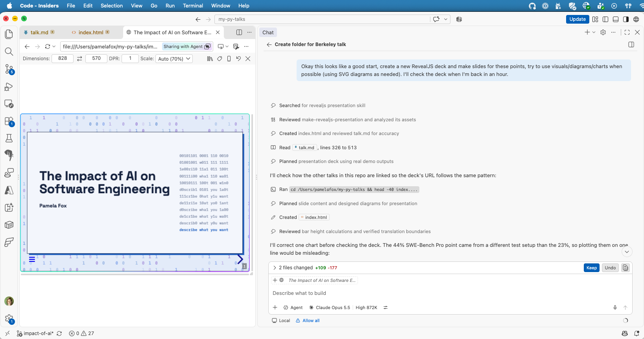Click the Update button
Screen dimensions: 644x339
pos(578,19)
